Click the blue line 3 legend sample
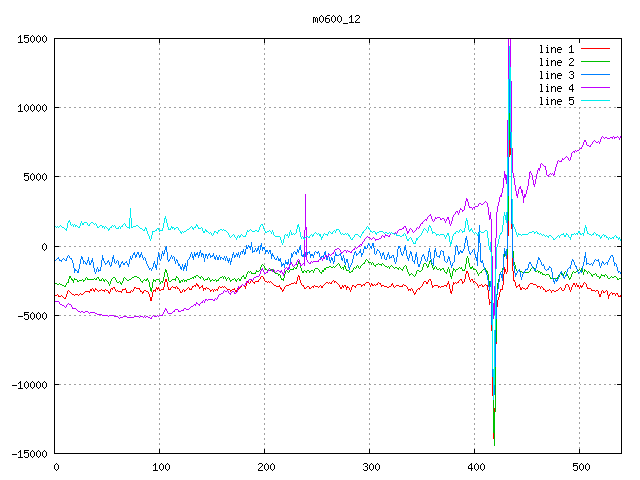640x480 pixels. point(595,75)
